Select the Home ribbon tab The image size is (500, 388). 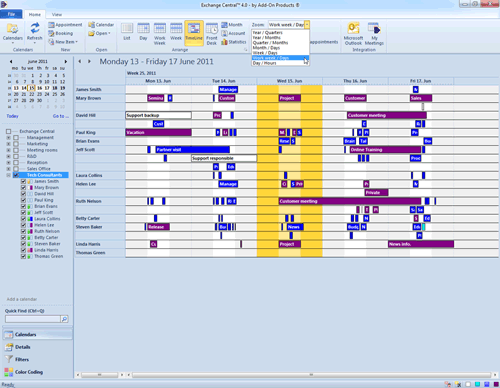(x=35, y=15)
